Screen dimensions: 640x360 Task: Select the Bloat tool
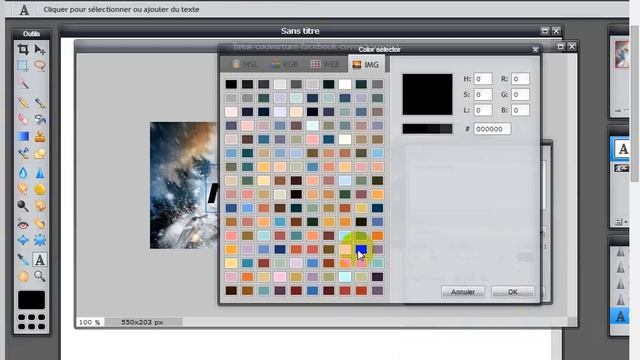[23, 240]
